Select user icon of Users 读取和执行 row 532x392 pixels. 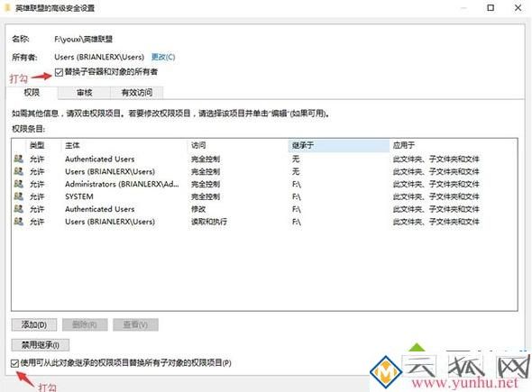pos(19,222)
